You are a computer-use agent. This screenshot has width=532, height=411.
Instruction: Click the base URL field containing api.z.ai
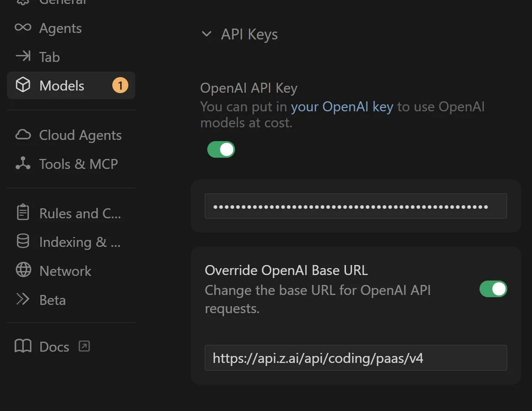[x=356, y=358]
